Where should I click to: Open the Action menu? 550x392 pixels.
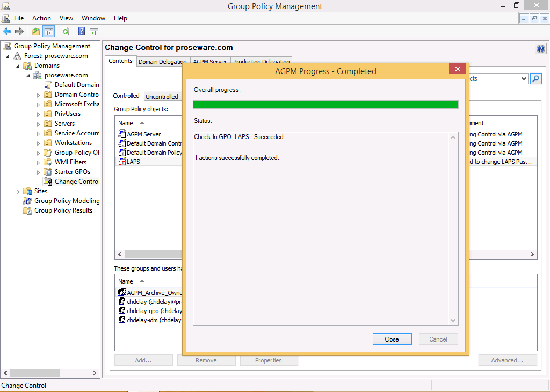[x=41, y=18]
